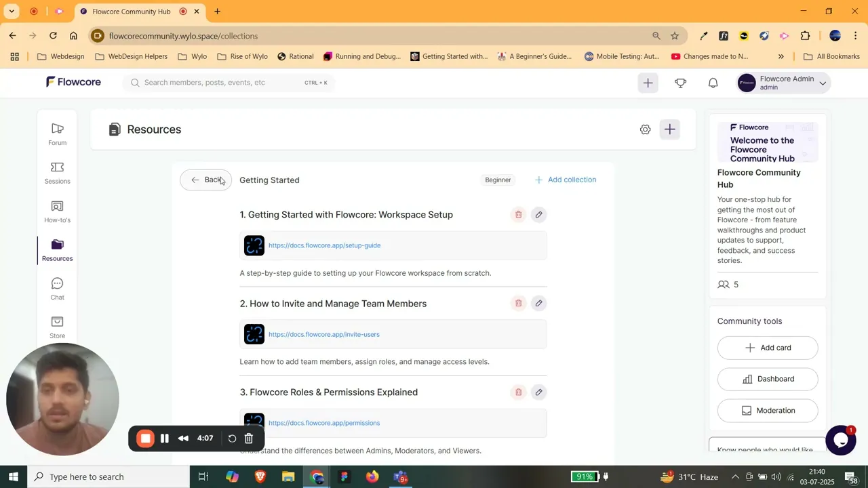Open the docs.flowcore.app/invite-users link
The image size is (868, 488).
(x=324, y=334)
